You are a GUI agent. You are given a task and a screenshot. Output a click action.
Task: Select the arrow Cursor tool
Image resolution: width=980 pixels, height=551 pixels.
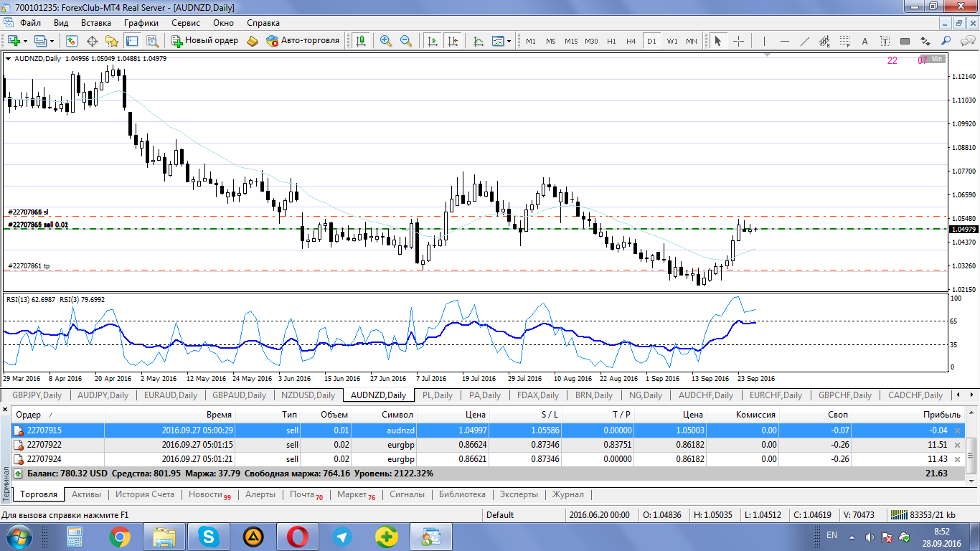(x=717, y=41)
